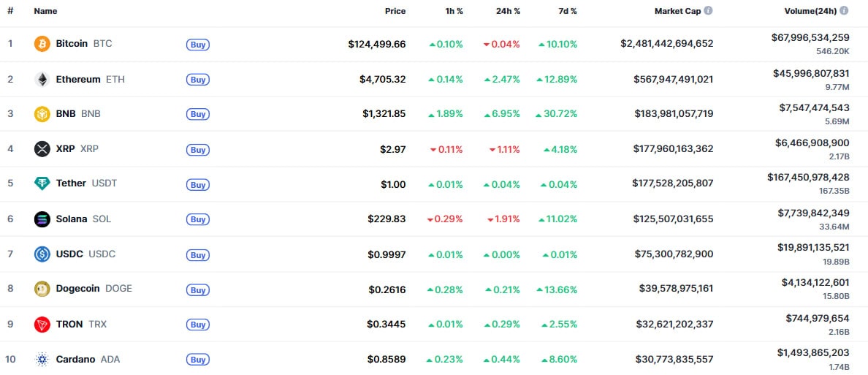
Task: Click the TRON red logo icon
Action: 42,325
